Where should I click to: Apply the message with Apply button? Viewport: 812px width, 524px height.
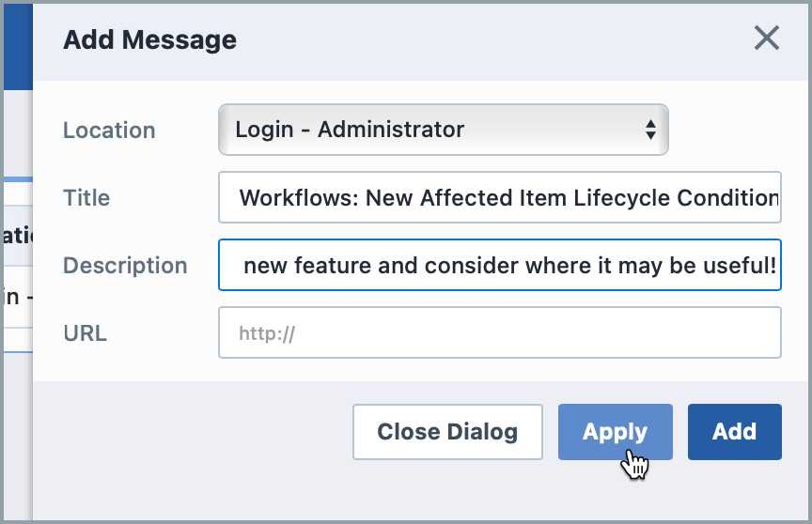(616, 432)
